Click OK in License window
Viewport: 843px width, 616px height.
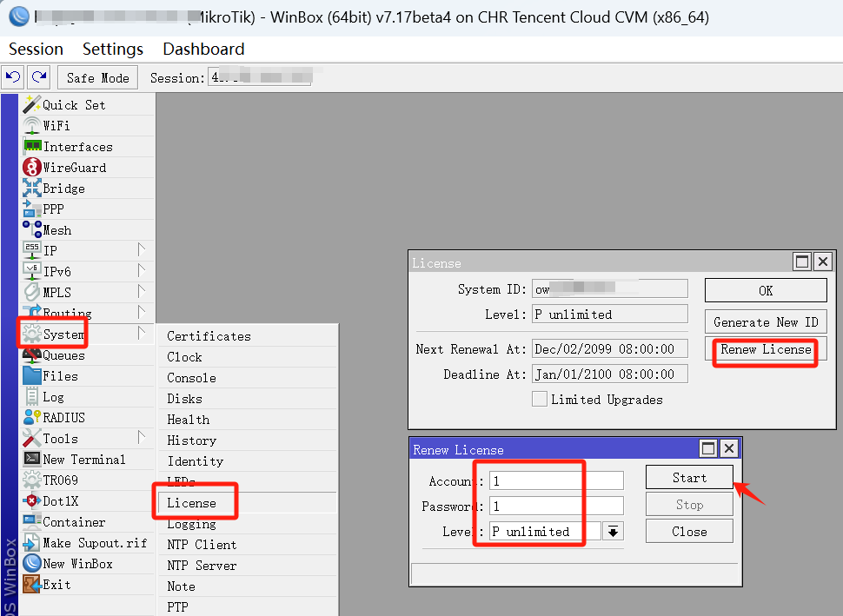(766, 291)
